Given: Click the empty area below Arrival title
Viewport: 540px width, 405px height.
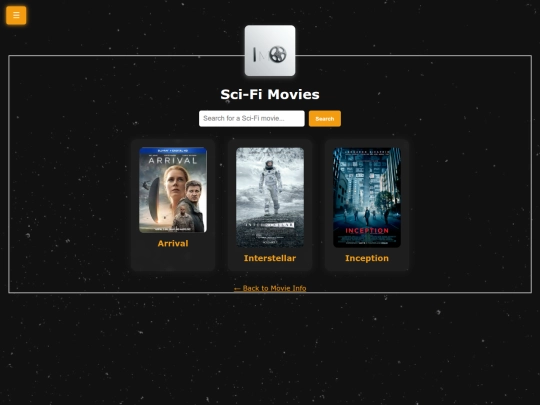Looking at the screenshot, I should click(x=173, y=259).
